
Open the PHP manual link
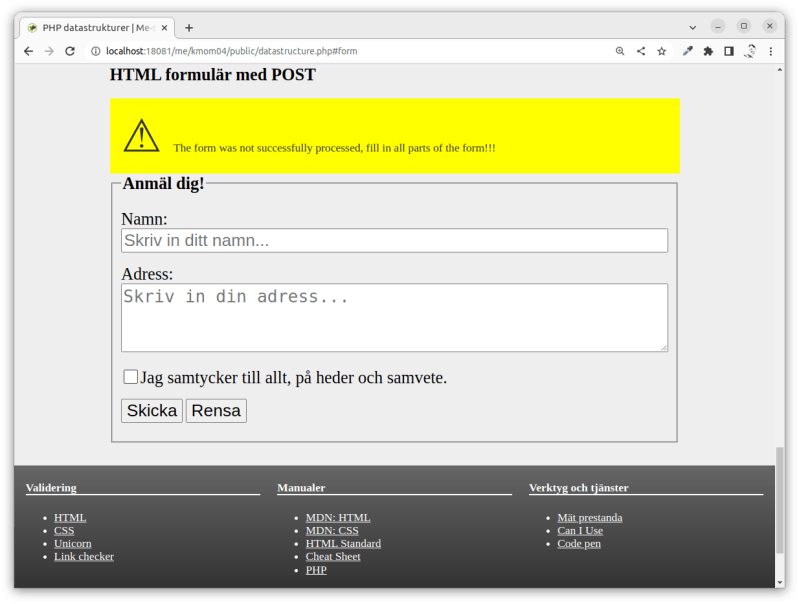[316, 570]
